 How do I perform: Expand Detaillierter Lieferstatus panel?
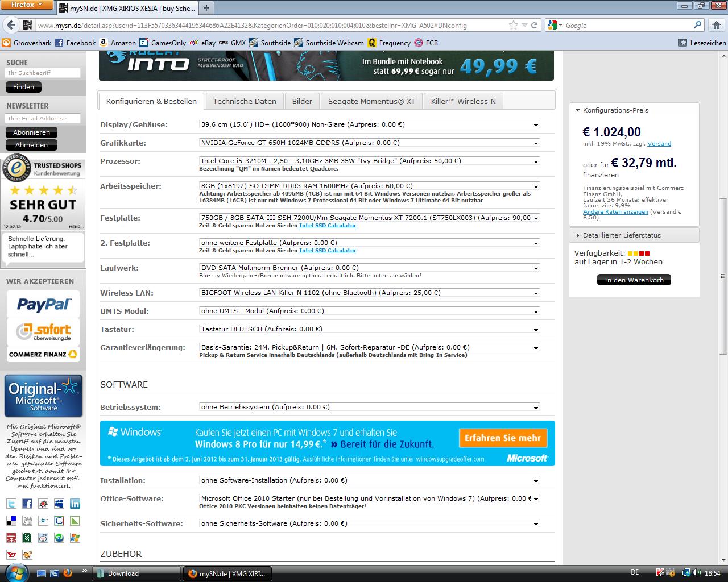(x=634, y=235)
